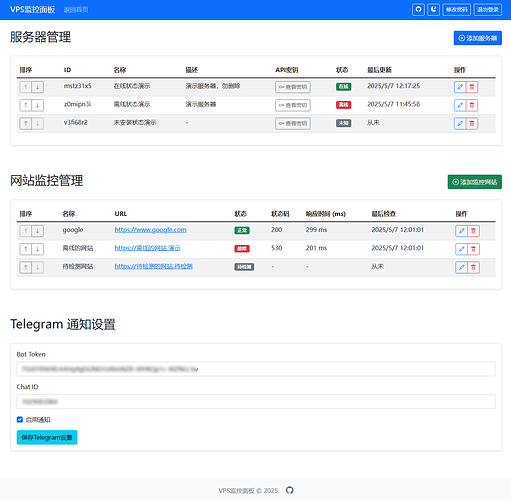Screen dimensions: 511x500
Task: Select the description 演示服务器，勿删除
Action: (x=213, y=86)
